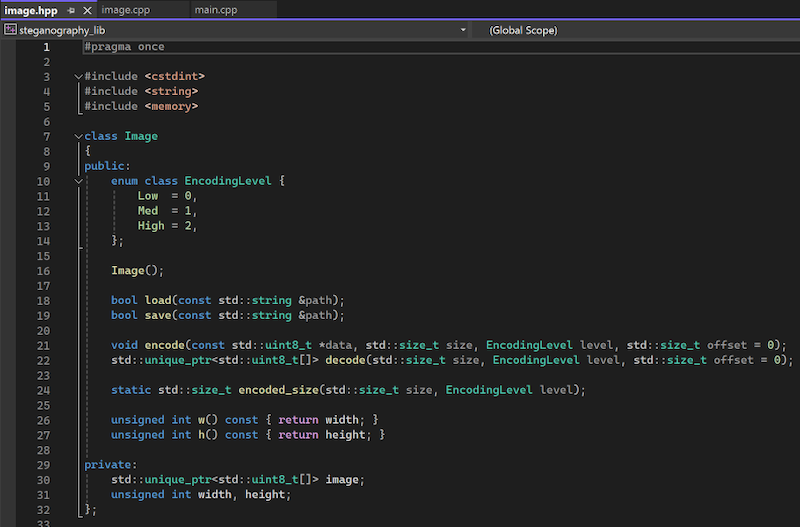
Task: Collapse the enum class EncodingLevel block
Action: [78, 182]
